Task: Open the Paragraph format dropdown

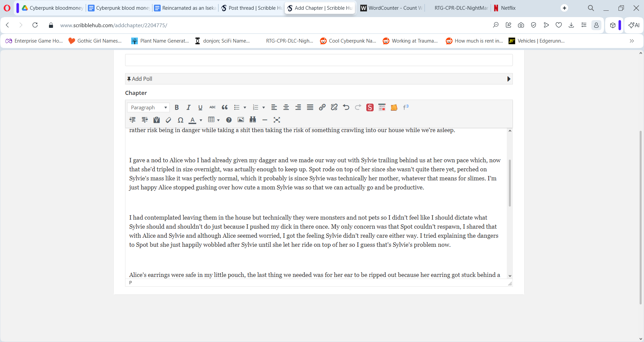Action: tap(148, 107)
